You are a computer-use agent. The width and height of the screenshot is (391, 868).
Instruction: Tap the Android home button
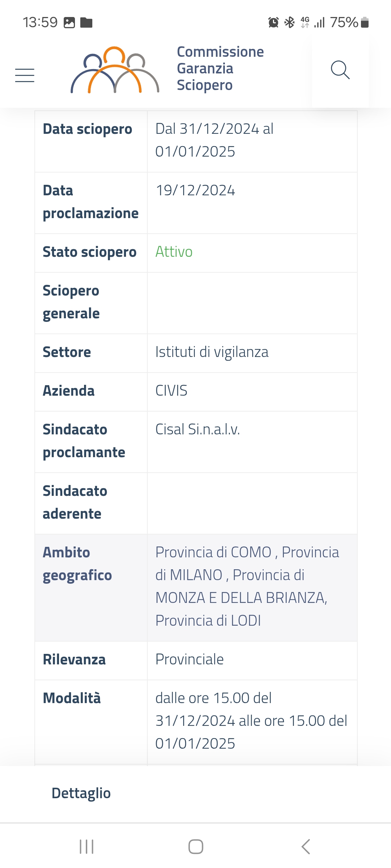tap(196, 847)
